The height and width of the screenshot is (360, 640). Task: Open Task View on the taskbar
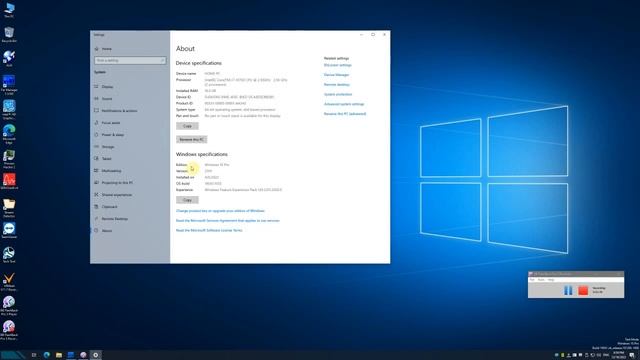pos(34,355)
